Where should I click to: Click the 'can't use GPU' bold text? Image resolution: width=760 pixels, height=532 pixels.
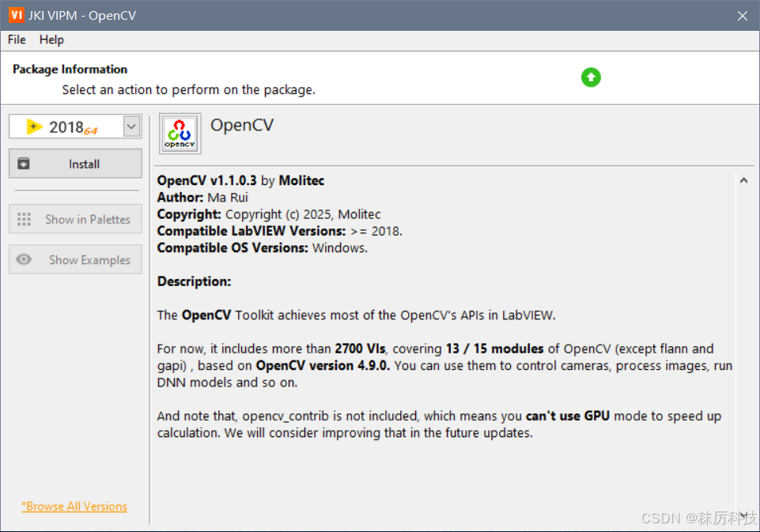tap(568, 417)
